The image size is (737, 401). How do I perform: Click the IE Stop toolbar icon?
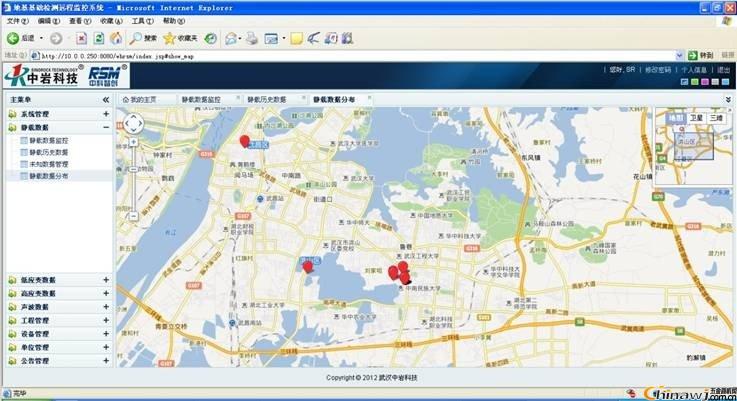point(80,38)
